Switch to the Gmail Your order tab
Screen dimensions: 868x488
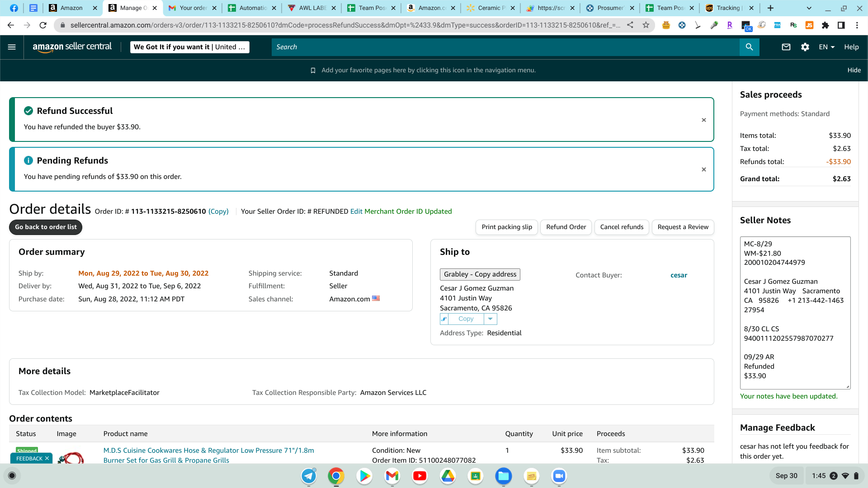click(x=192, y=8)
